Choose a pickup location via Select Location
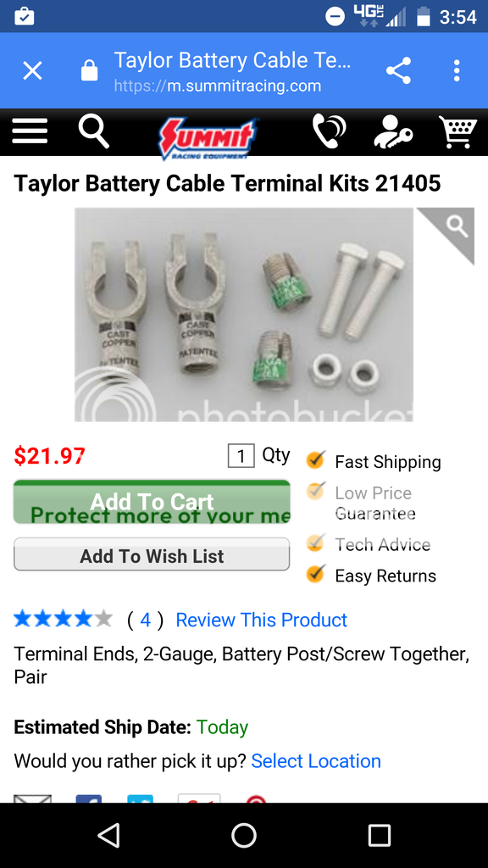488x868 pixels. coord(316,761)
